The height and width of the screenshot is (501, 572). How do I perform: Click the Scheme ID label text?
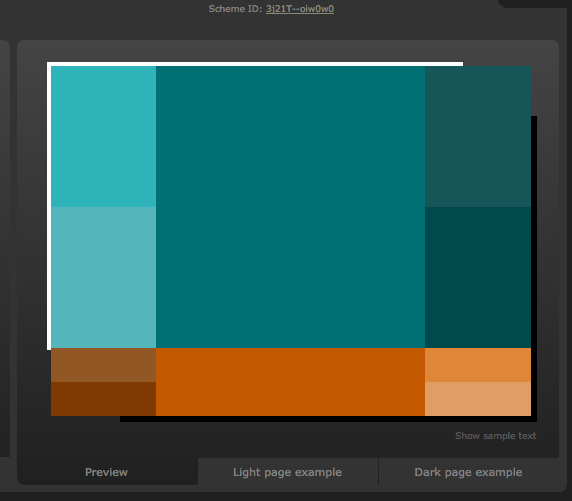click(235, 9)
